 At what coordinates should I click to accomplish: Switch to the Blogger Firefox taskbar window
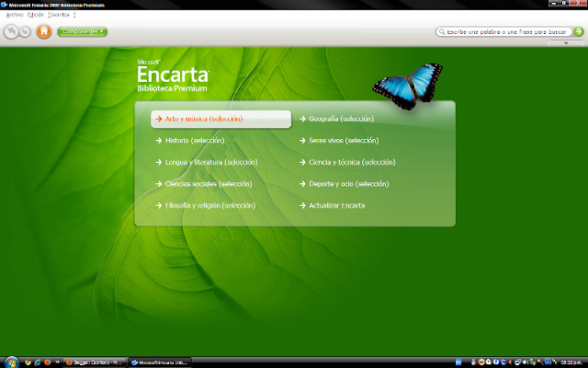[x=95, y=362]
